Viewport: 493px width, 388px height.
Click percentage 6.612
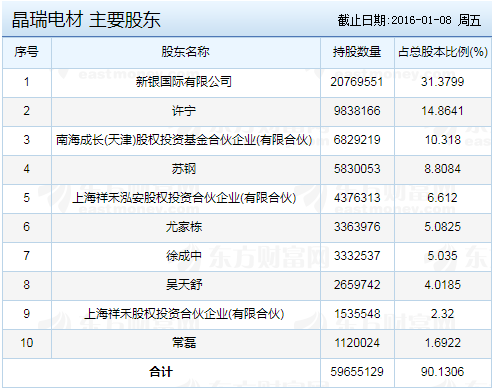442,198
